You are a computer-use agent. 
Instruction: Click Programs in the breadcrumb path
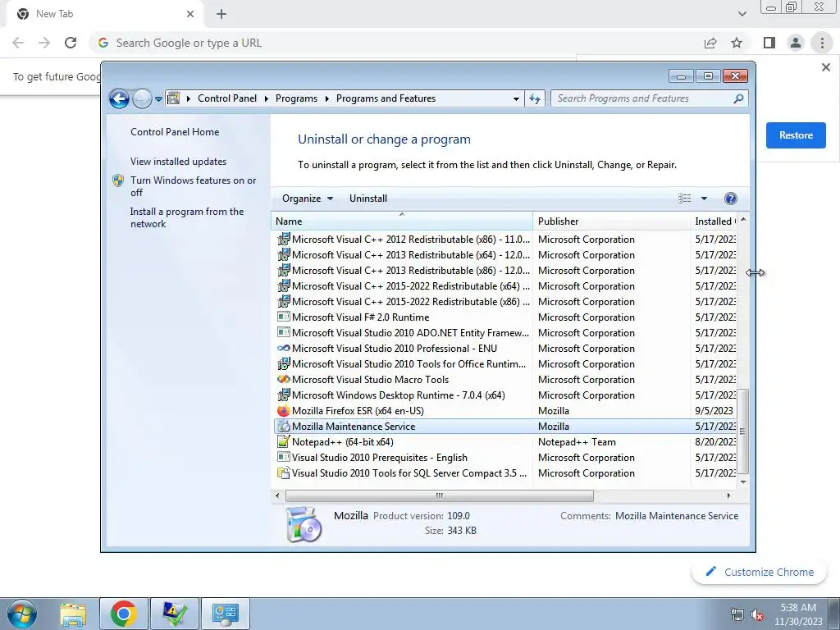296,98
